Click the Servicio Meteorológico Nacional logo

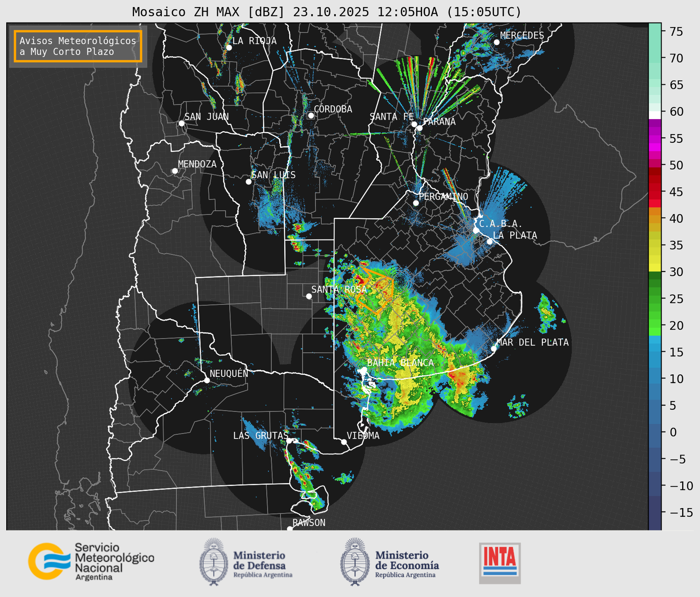pyautogui.click(x=91, y=561)
